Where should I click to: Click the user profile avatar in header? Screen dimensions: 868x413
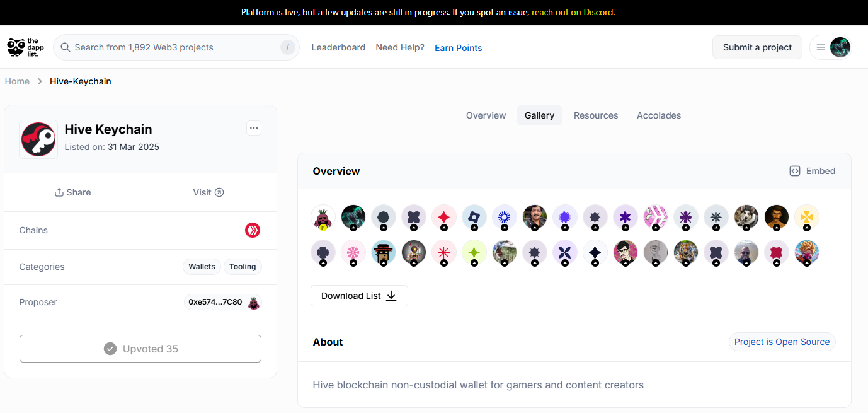pyautogui.click(x=840, y=47)
